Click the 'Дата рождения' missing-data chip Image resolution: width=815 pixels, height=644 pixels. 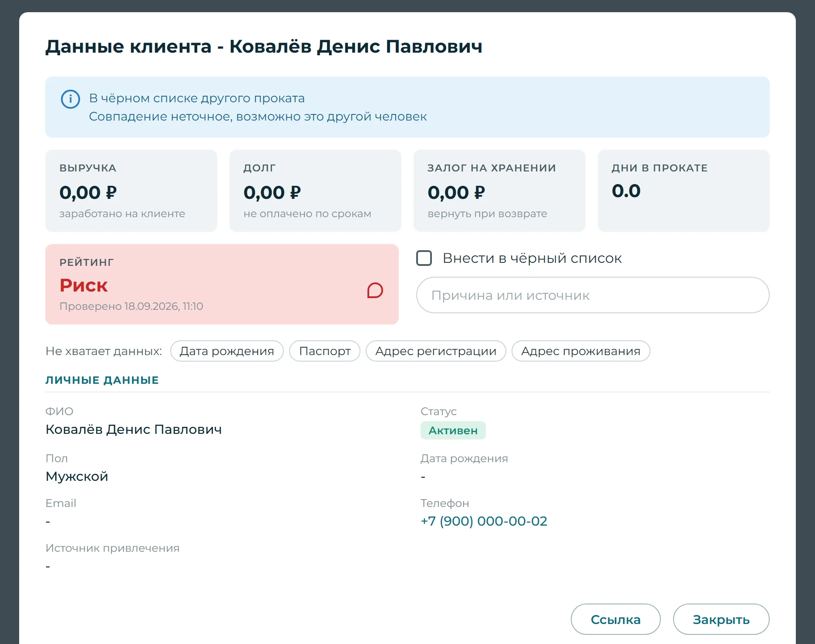point(227,351)
